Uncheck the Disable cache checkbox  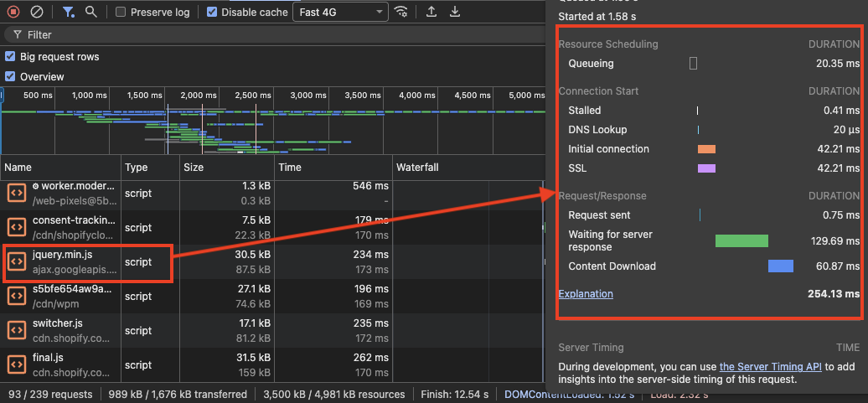click(x=212, y=13)
